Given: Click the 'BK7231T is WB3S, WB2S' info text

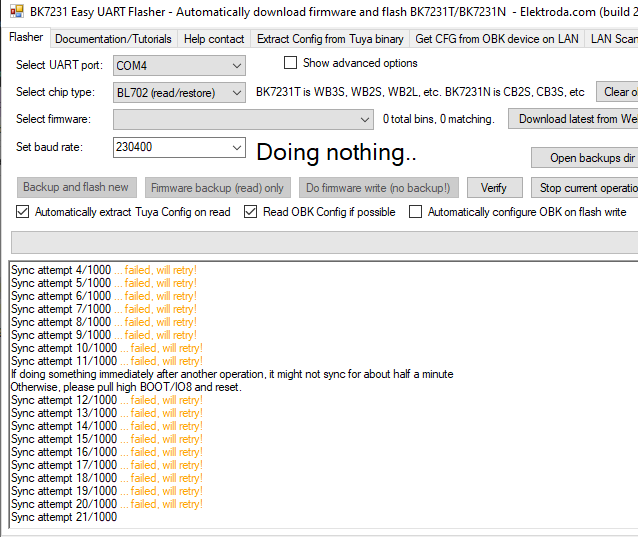Looking at the screenshot, I should click(x=420, y=92).
